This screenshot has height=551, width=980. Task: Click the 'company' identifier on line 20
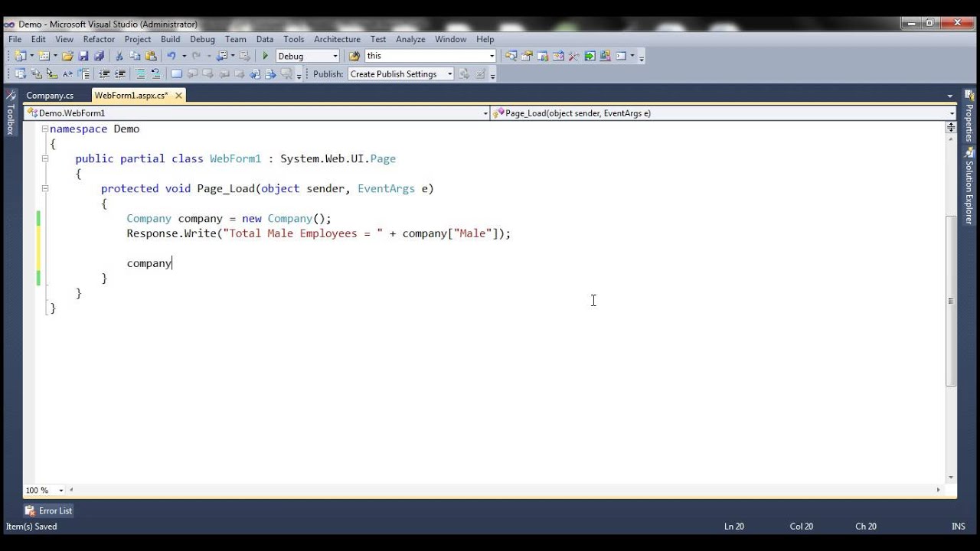click(149, 263)
